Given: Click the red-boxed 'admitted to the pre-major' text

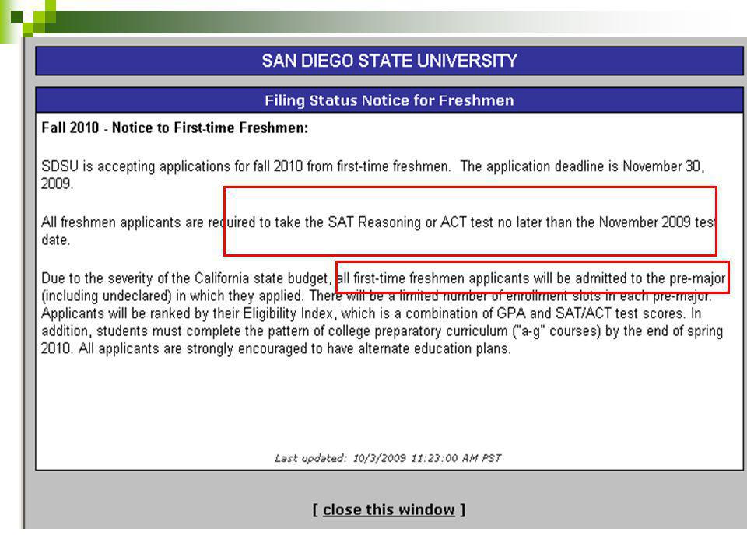Looking at the screenshot, I should coord(532,278).
